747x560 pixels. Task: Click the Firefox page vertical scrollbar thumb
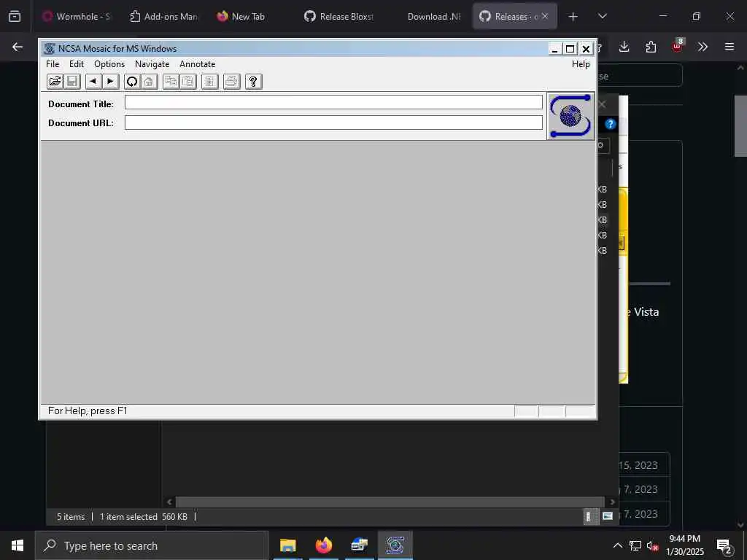[740, 126]
